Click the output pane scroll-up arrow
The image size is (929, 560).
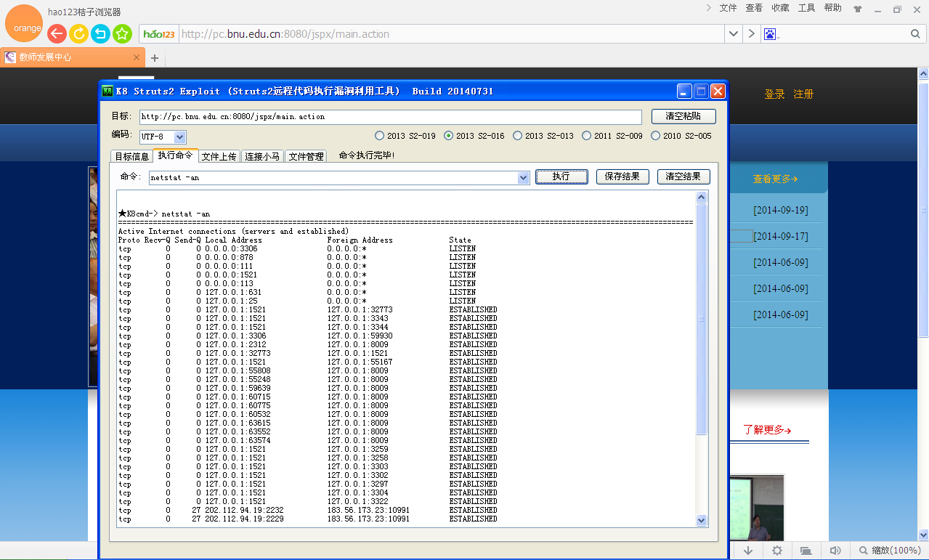(x=701, y=197)
